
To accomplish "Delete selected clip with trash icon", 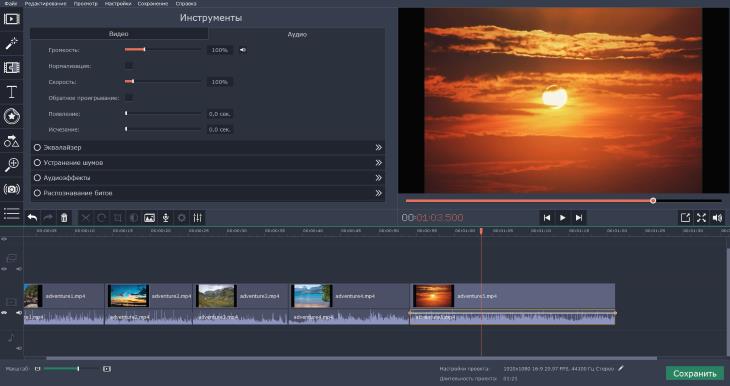I will 64,217.
